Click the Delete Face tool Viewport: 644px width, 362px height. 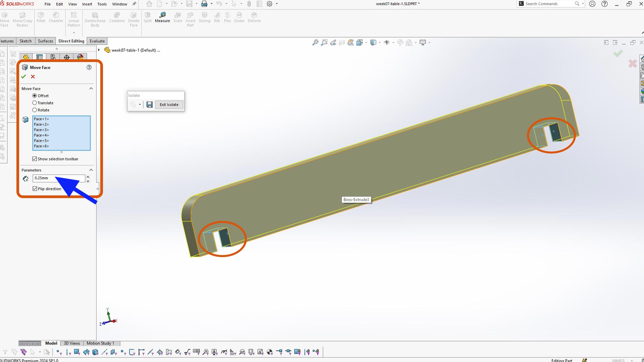[x=133, y=19]
